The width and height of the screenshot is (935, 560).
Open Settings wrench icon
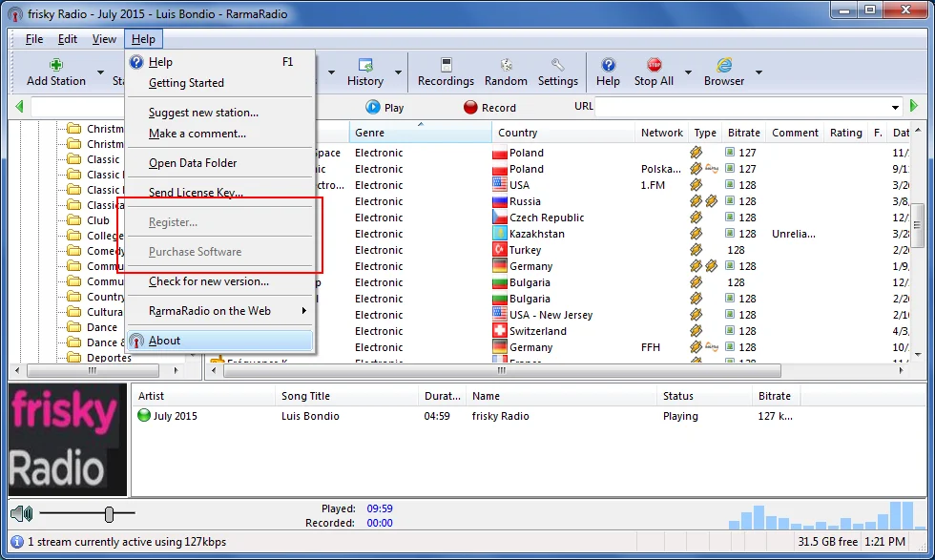point(558,65)
